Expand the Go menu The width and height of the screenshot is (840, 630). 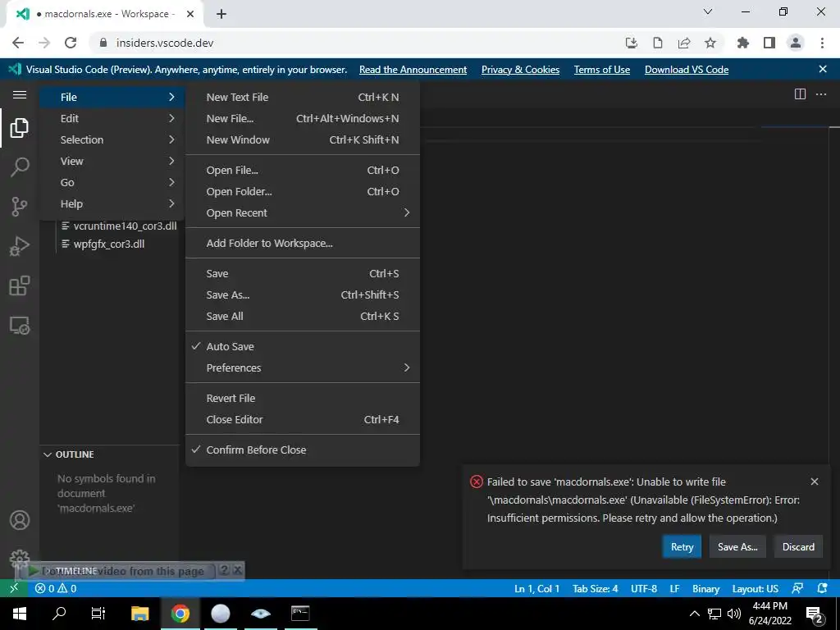(x=112, y=183)
